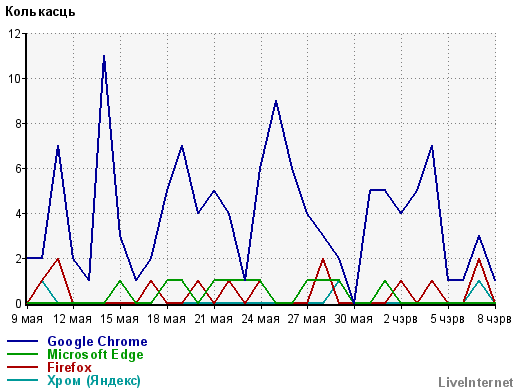Click the 21 мая axis label

coord(214,319)
